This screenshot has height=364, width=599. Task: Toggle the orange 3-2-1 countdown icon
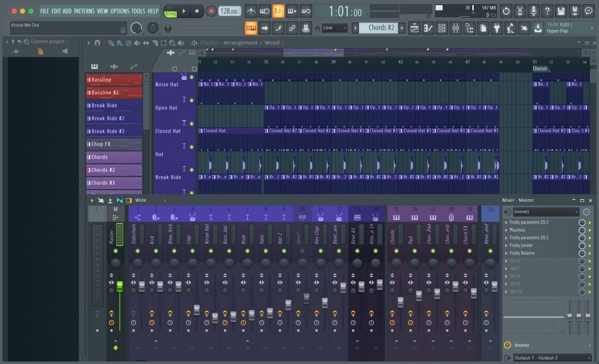click(x=278, y=11)
